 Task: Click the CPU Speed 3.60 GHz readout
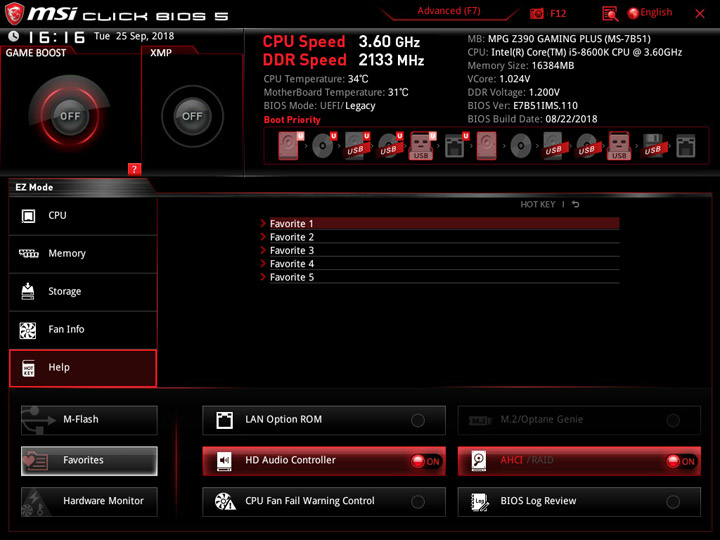coord(341,42)
